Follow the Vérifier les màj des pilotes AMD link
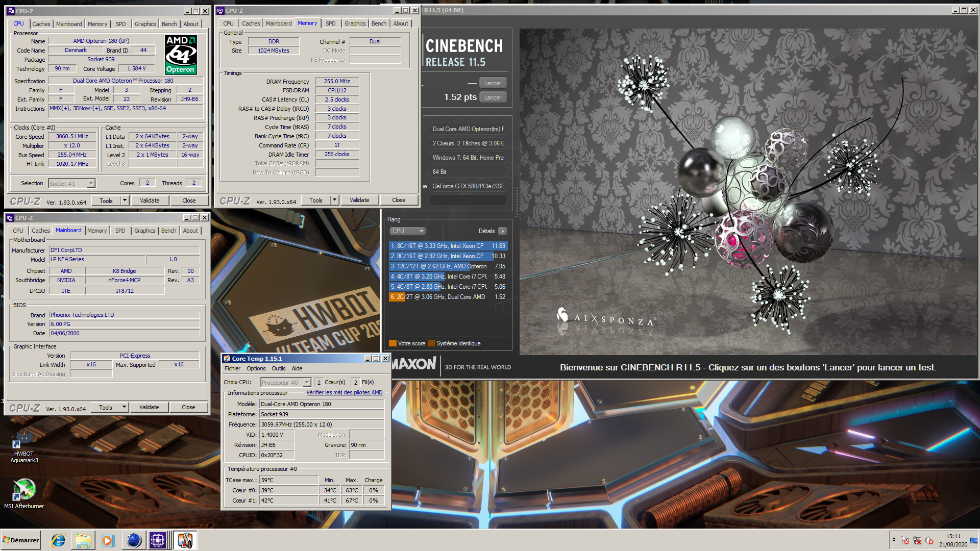Screen dimensions: 980x551 pos(345,393)
